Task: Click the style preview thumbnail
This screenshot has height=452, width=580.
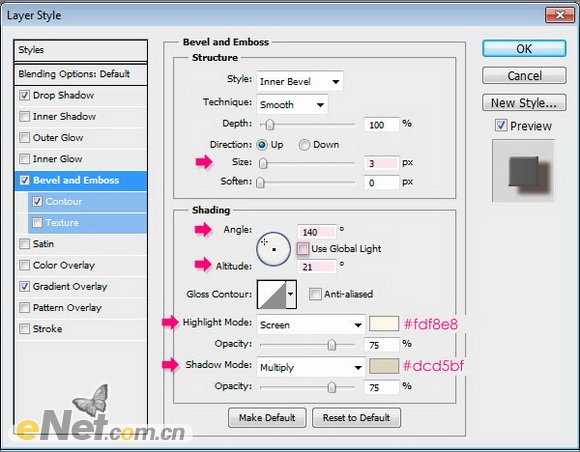Action: (523, 172)
